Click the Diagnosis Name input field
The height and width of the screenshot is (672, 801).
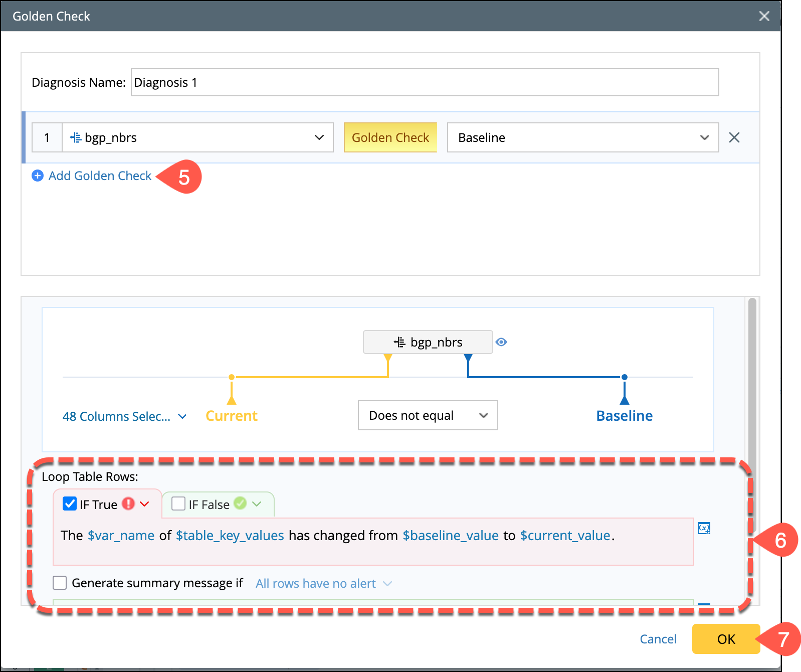click(x=425, y=82)
